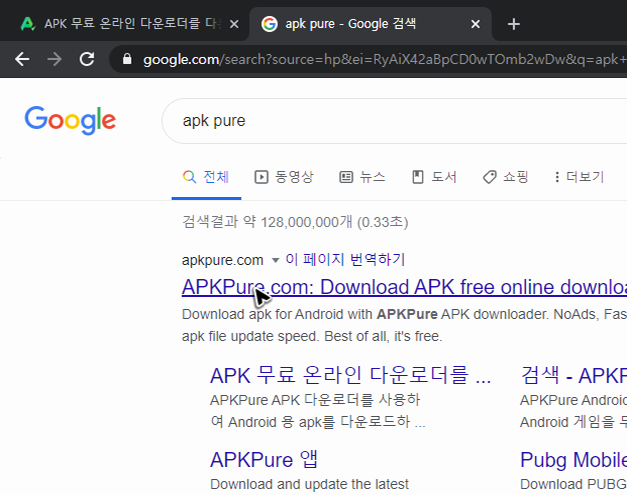The width and height of the screenshot is (627, 495).
Task: Switch to the 동영상 results tab
Action: pyautogui.click(x=284, y=177)
